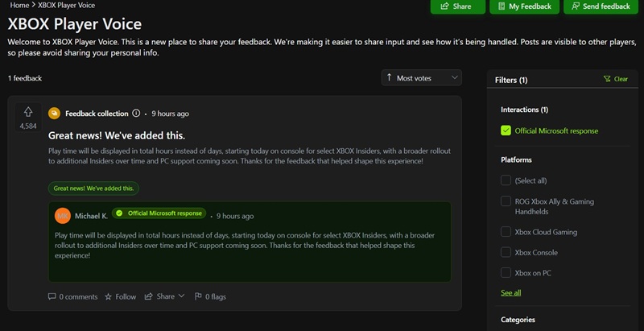The height and width of the screenshot is (331, 644).
Task: Tick the Xbox Console checkbox
Action: pos(506,252)
